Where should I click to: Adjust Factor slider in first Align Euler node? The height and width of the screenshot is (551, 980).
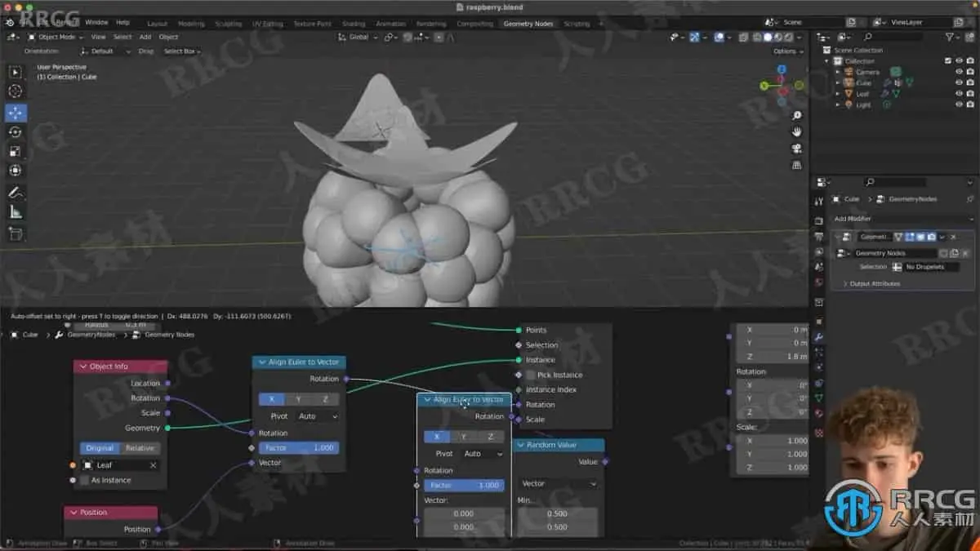point(299,447)
